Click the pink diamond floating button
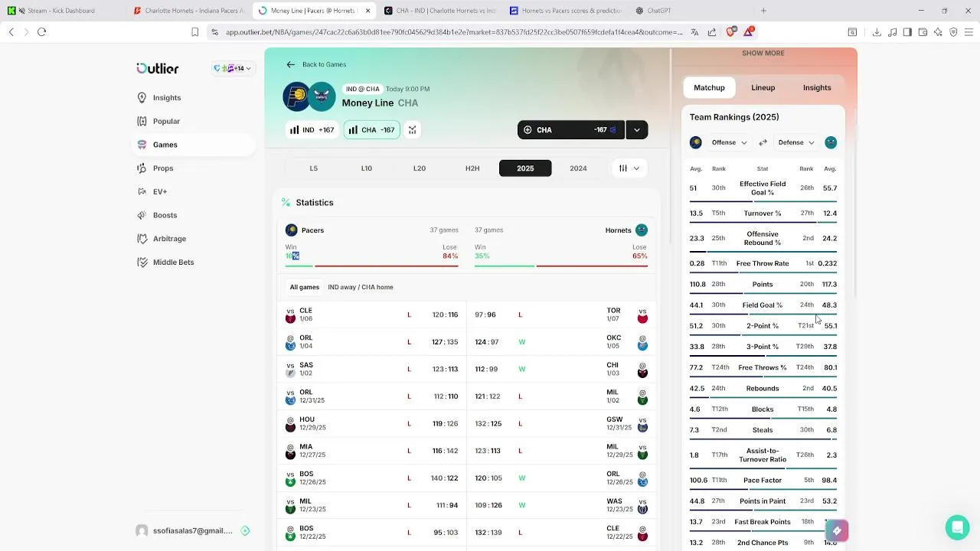The height and width of the screenshot is (551, 980). coord(837,530)
